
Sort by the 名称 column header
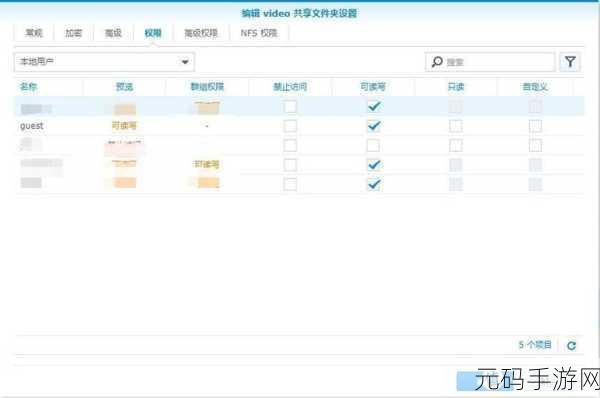click(28, 86)
